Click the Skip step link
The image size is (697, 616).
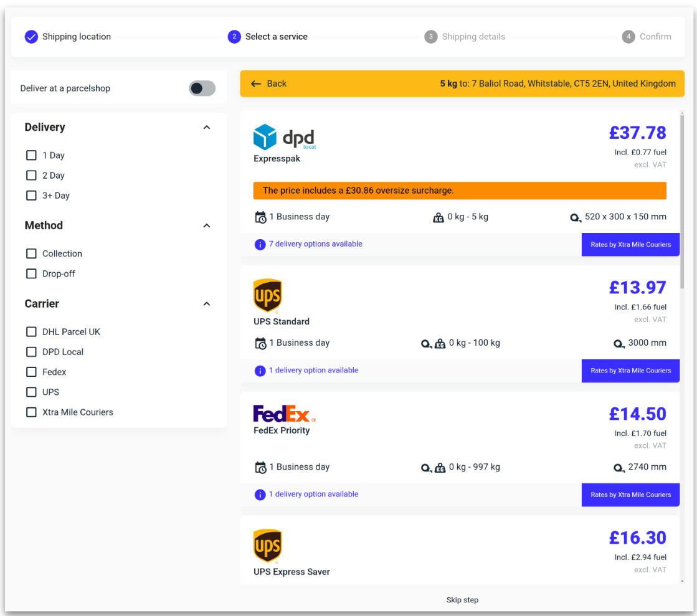(462, 600)
